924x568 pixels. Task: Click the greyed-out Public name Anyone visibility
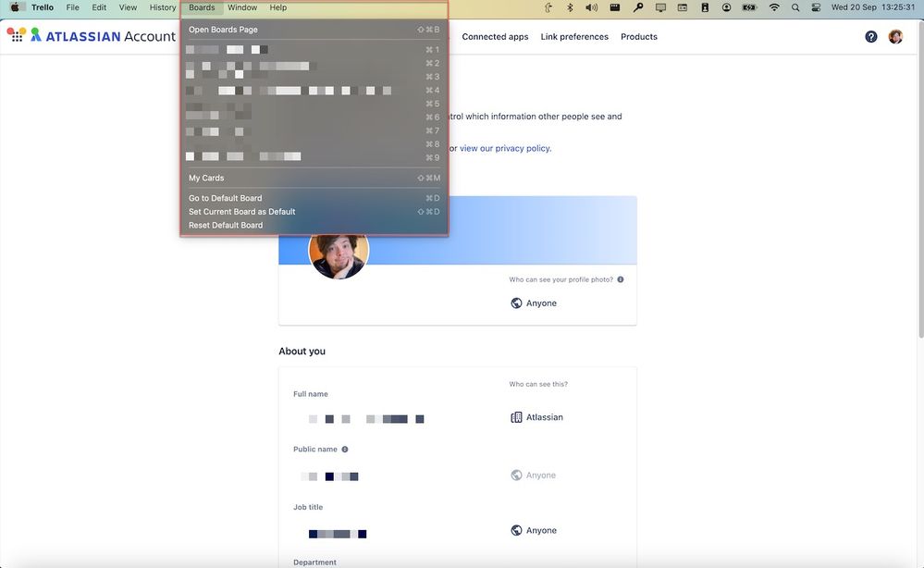534,475
